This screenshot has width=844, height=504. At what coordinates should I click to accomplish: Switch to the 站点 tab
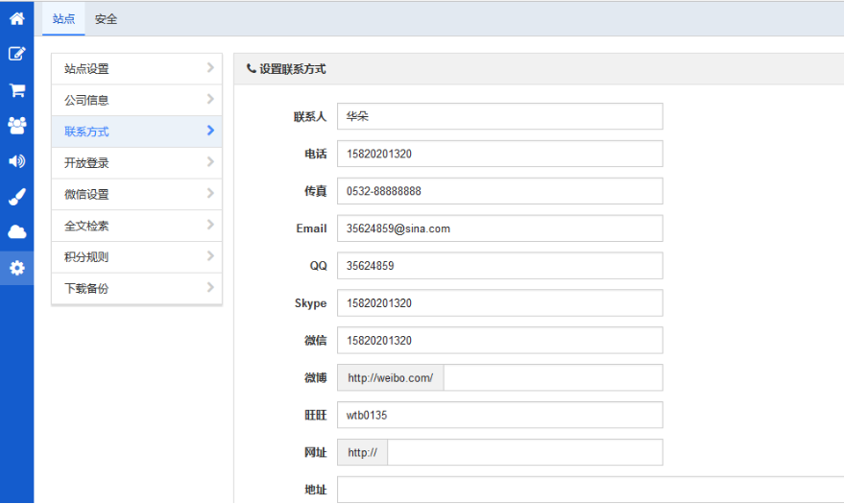[x=63, y=19]
